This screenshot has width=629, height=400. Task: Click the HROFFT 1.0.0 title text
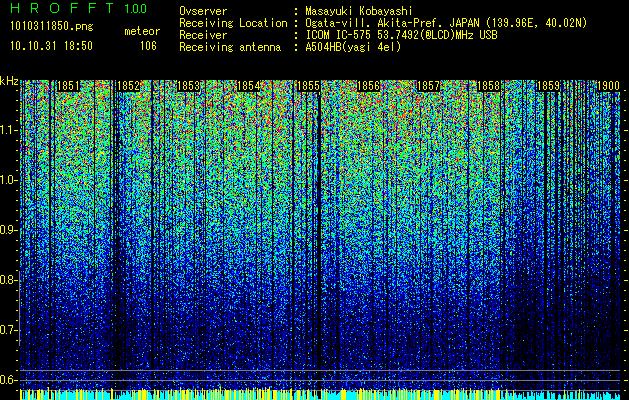[x=79, y=8]
